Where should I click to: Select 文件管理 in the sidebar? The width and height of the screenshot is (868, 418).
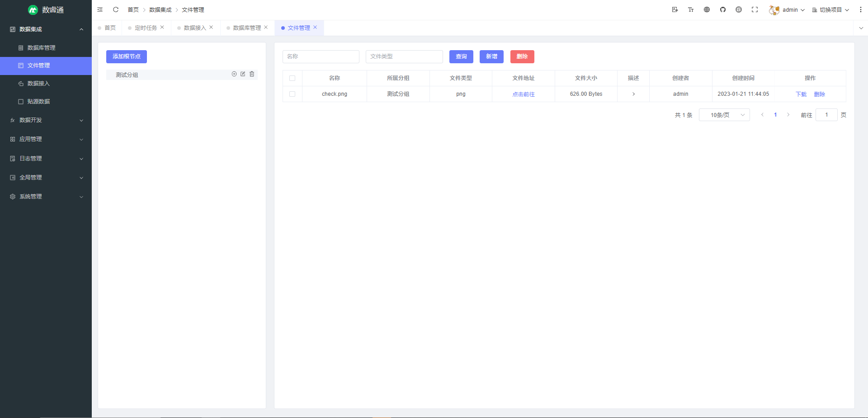(x=46, y=66)
